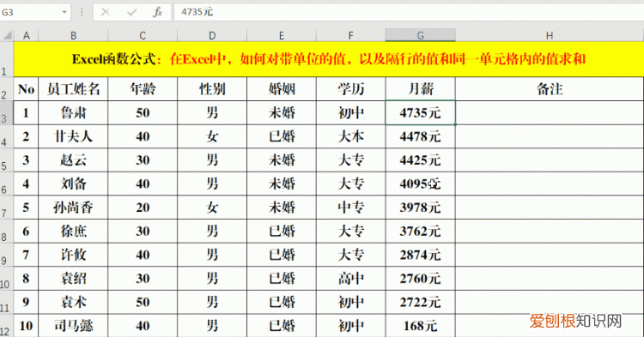Select the salary cell 2874元
Image resolution: width=644 pixels, height=337 pixels.
(420, 255)
